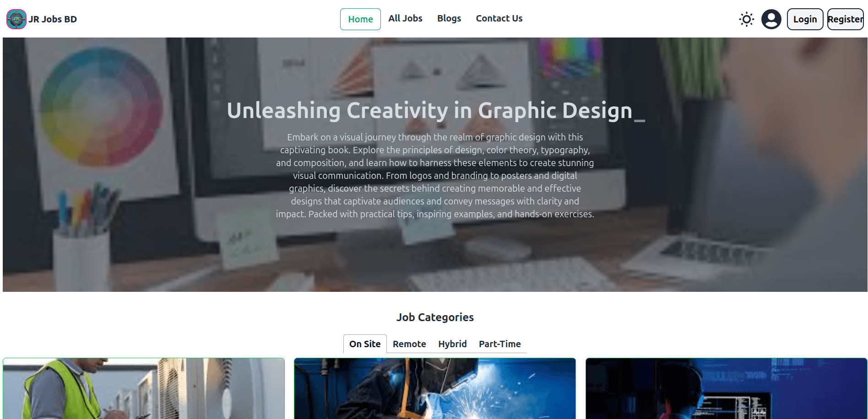Click the Login button

click(805, 19)
